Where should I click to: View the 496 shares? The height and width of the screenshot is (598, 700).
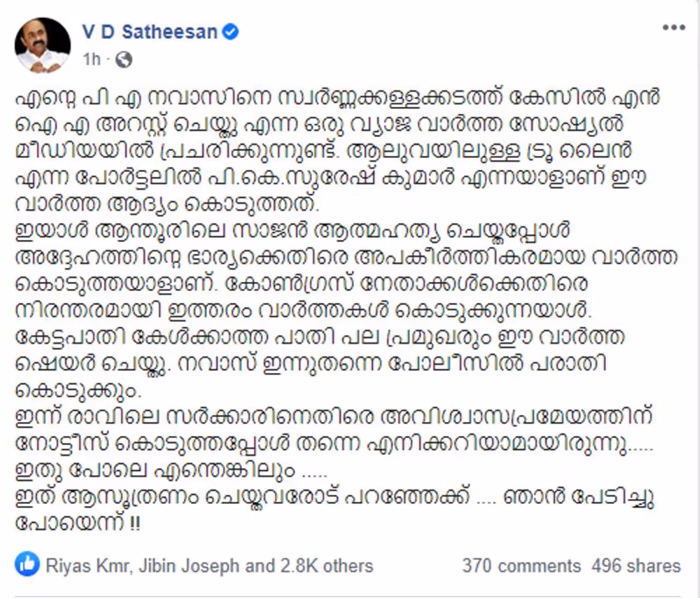[x=636, y=566]
